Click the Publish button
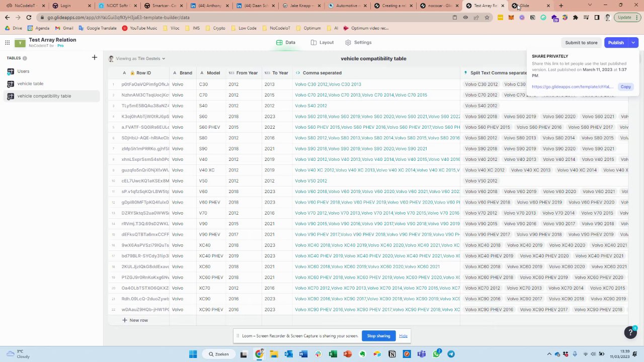 [616, 43]
